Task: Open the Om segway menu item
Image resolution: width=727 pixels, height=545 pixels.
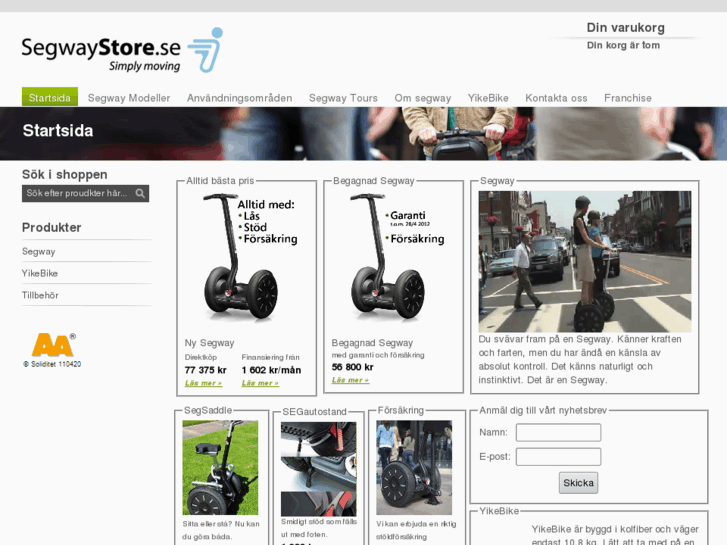Action: [x=422, y=98]
